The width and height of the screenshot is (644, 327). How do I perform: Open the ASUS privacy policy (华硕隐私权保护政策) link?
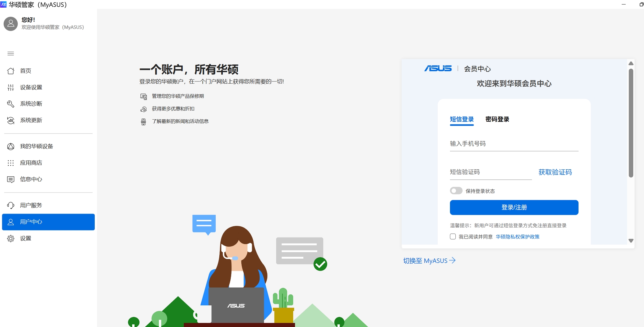(x=517, y=237)
